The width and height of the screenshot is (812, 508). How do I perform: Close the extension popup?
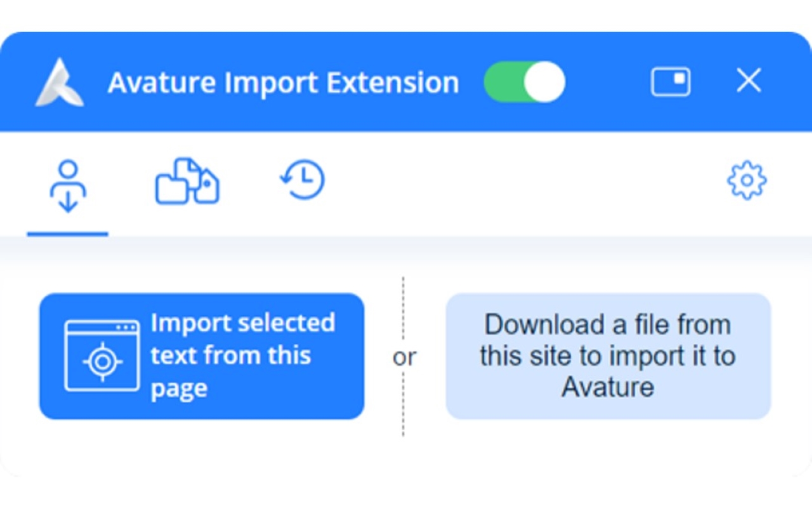click(x=749, y=81)
